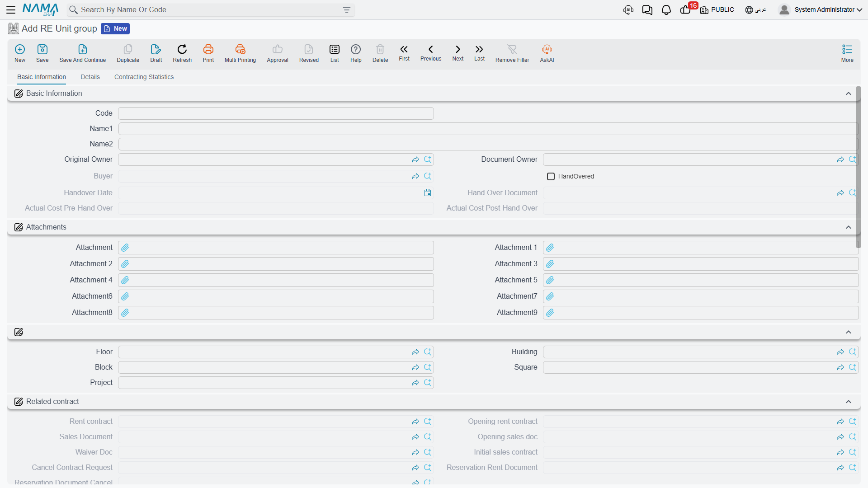Image resolution: width=868 pixels, height=488 pixels.
Task: Save as Draft icon
Action: [156, 53]
